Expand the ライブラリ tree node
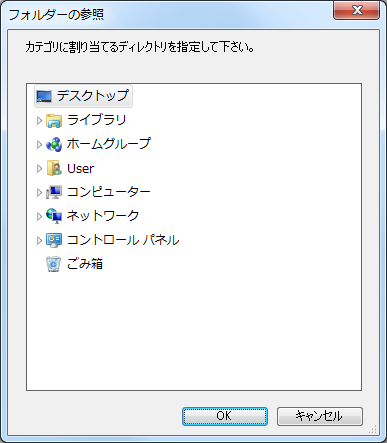 [39, 120]
